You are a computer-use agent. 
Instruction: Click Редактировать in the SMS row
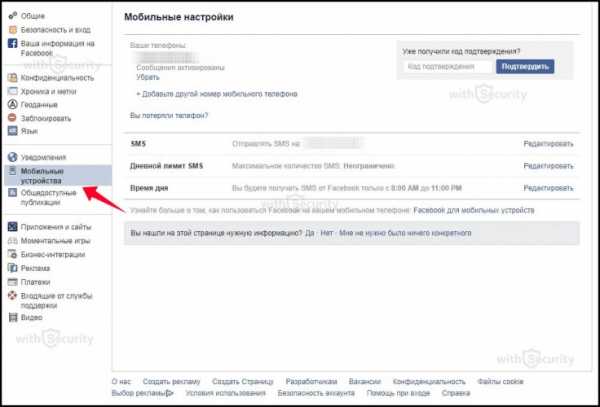tap(548, 144)
